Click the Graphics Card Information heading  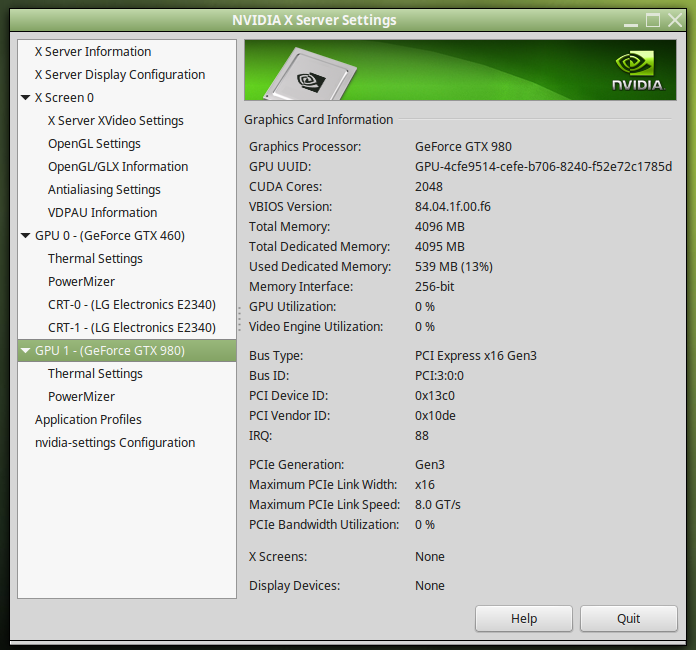coord(318,119)
